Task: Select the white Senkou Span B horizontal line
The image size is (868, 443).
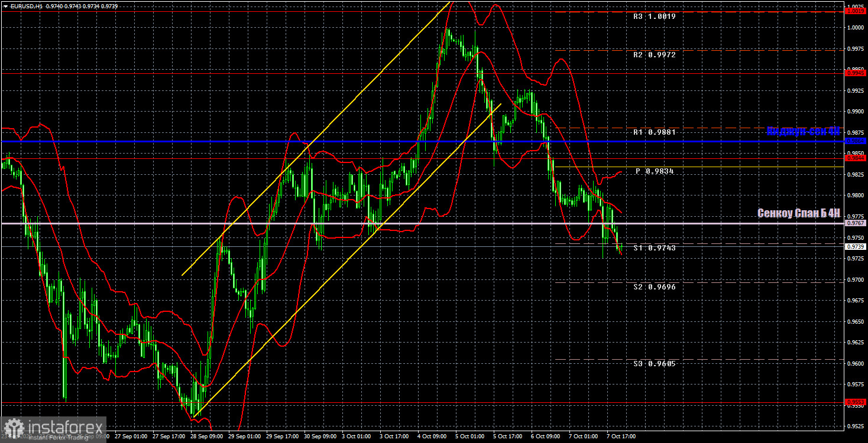Action: point(422,224)
